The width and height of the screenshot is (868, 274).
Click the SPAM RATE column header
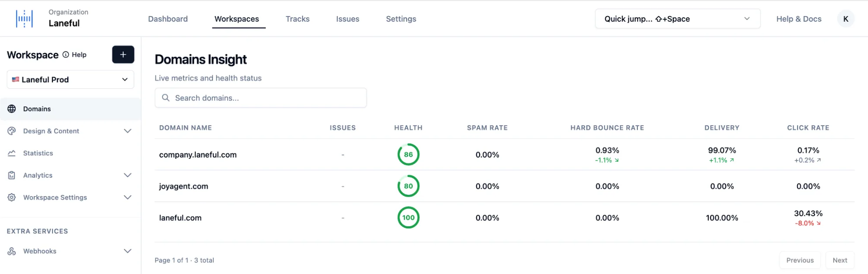[x=487, y=128]
